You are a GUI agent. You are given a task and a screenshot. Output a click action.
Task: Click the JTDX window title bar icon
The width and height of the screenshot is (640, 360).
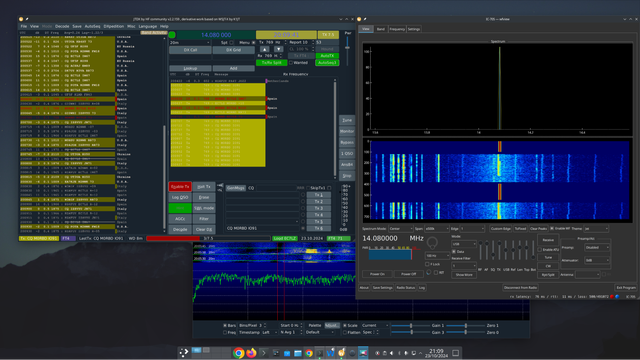[x=21, y=19]
